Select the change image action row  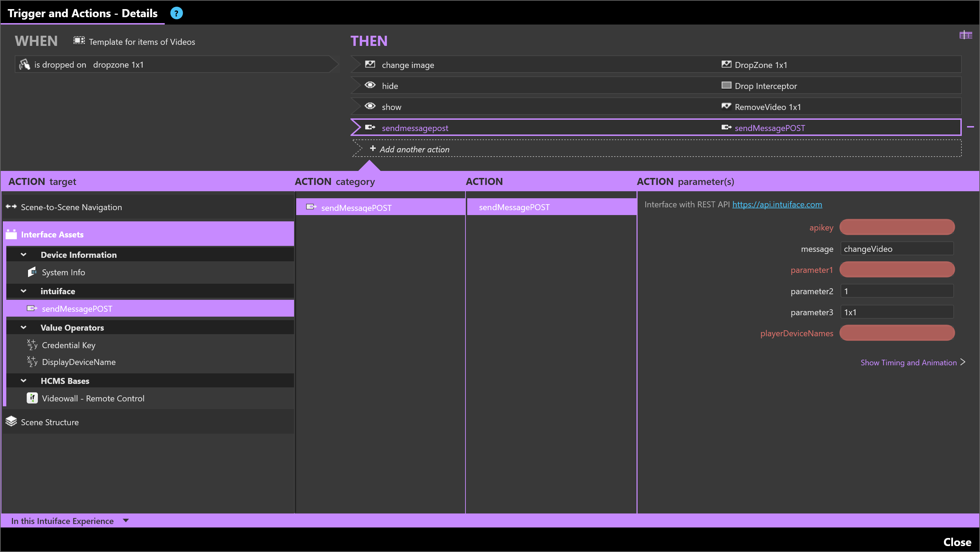point(656,65)
